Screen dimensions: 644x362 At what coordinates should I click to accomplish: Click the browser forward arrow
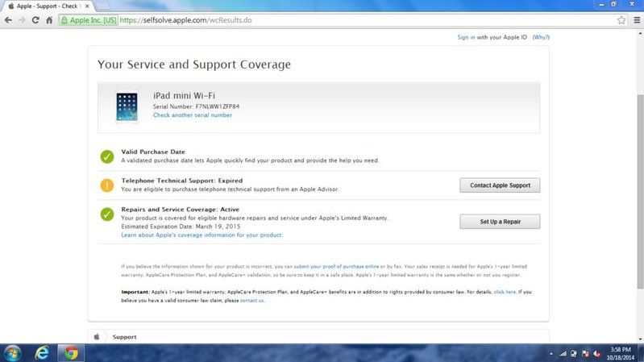[x=22, y=20]
